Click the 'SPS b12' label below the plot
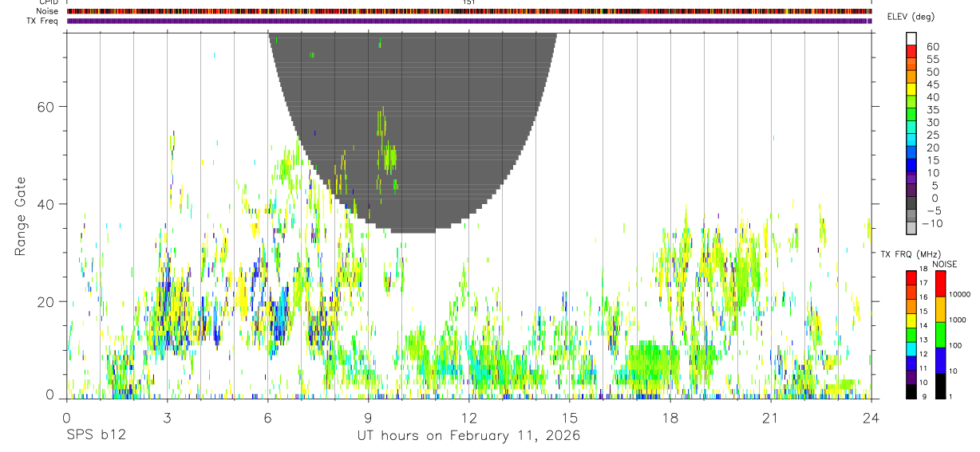 pyautogui.click(x=96, y=435)
